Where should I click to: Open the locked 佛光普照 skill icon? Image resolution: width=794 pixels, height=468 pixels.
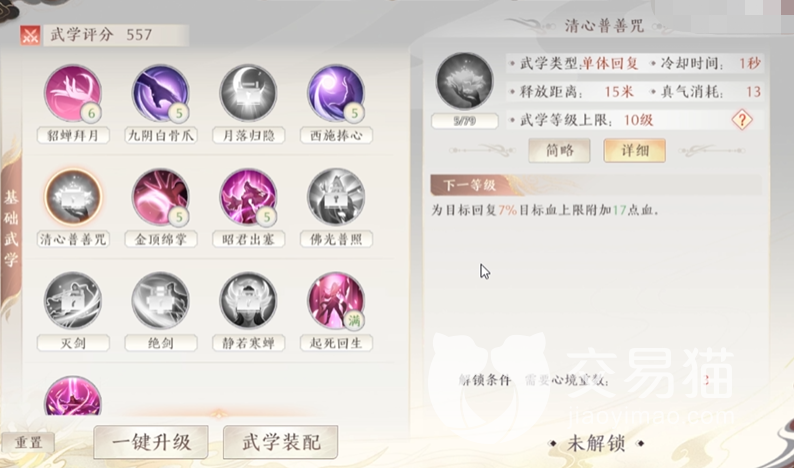[336, 197]
